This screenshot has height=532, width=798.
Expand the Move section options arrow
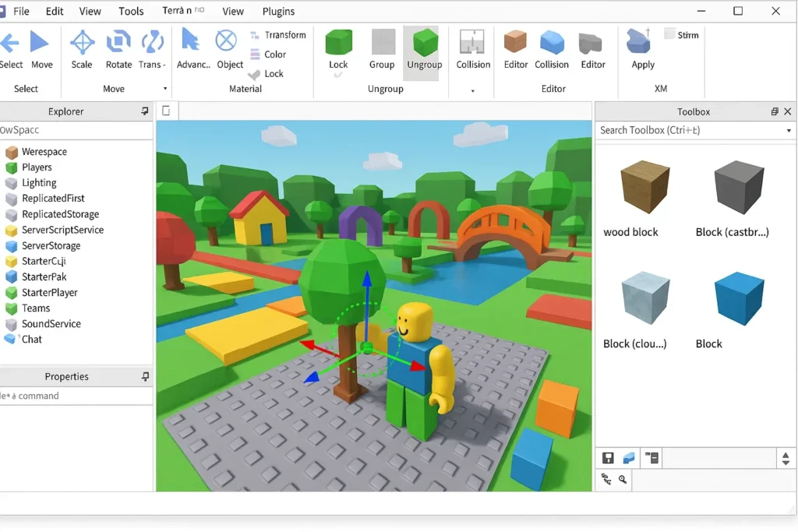click(x=164, y=89)
